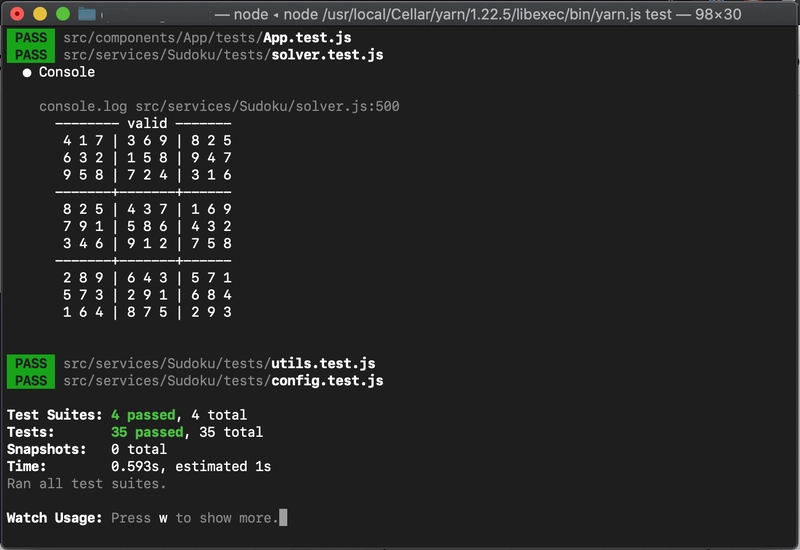Click the App.test.js file path
Image resolution: width=800 pixels, height=550 pixels.
pos(207,38)
